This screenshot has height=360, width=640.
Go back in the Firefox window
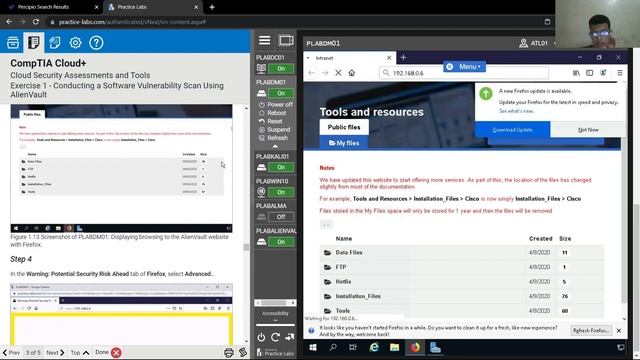[x=311, y=73]
